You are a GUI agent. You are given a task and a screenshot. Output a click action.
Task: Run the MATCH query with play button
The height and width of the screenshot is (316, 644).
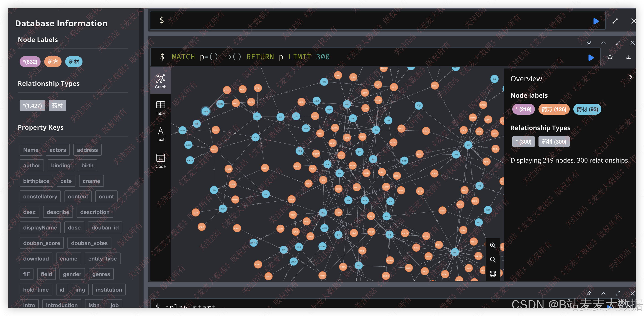[591, 58]
